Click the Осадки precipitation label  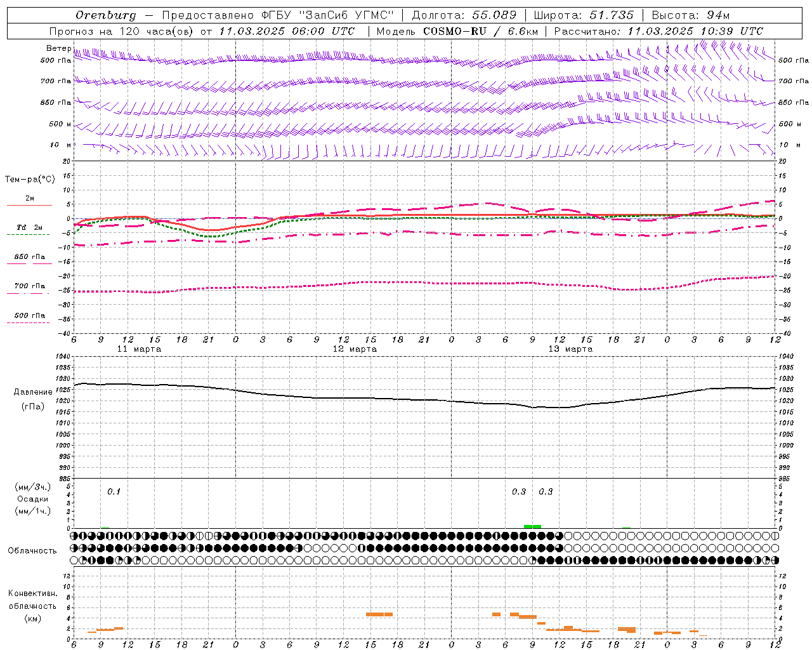[x=33, y=500]
